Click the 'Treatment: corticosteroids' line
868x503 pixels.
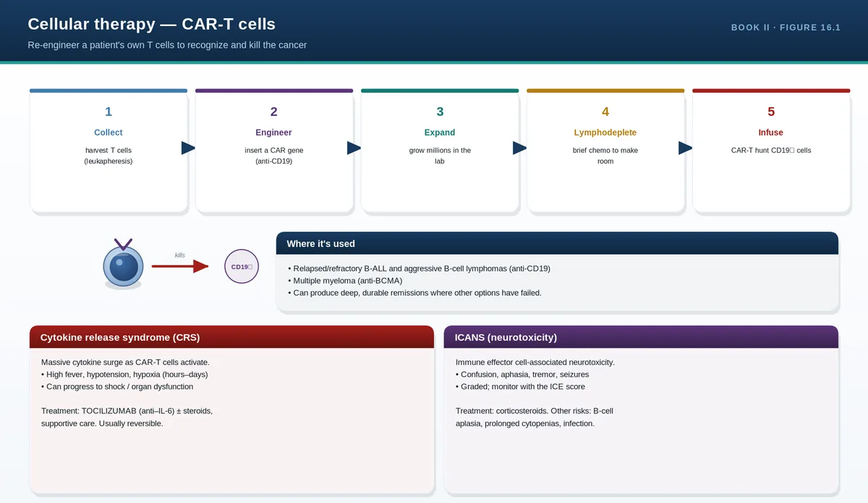point(535,411)
